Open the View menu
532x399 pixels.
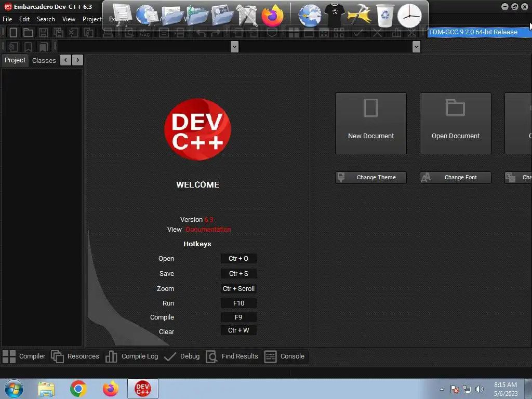(x=69, y=19)
